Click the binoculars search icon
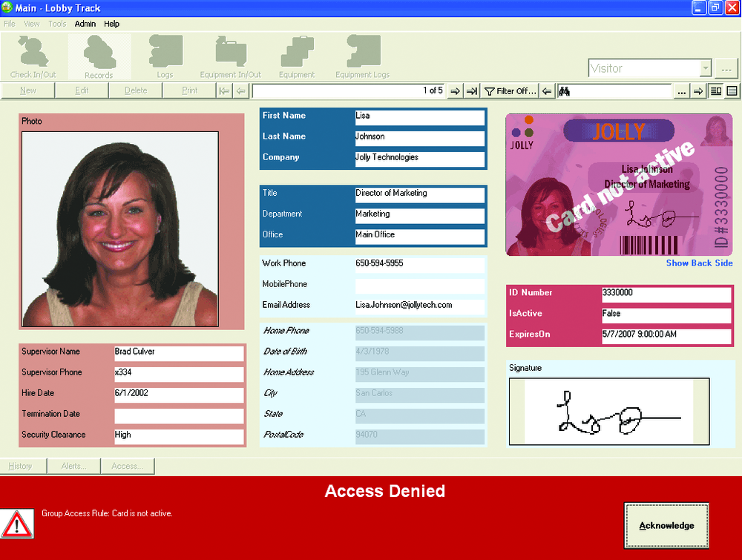 (x=564, y=90)
